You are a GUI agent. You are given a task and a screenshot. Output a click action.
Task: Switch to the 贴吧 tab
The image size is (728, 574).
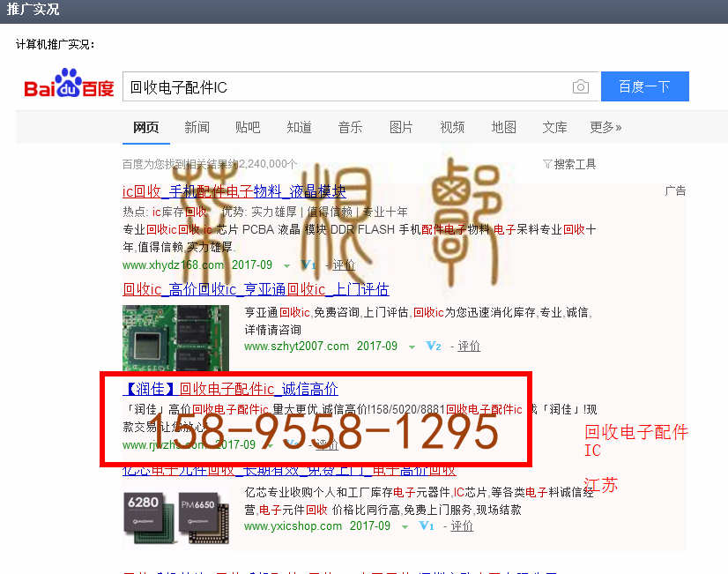click(248, 127)
